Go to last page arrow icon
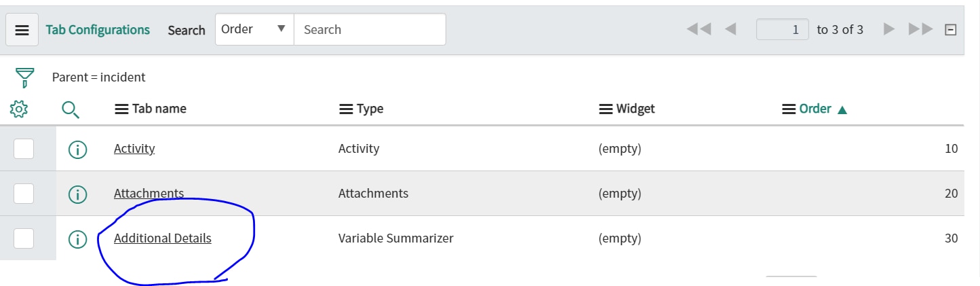980x286 pixels. [920, 29]
